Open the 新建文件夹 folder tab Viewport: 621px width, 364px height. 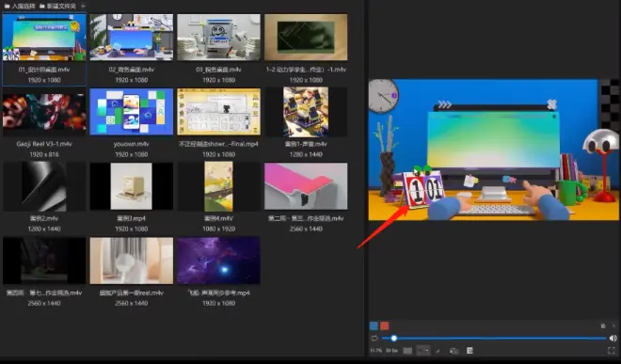[x=57, y=6]
